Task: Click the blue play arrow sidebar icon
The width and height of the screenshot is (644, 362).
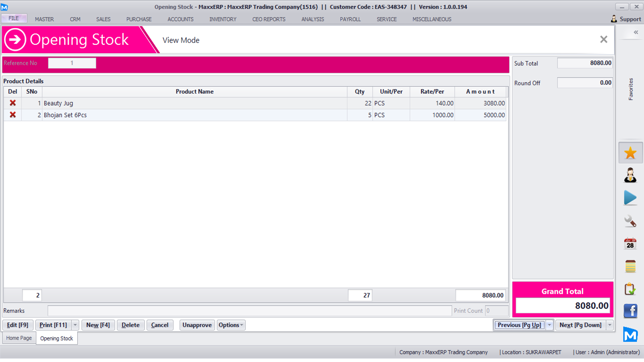Action: click(x=630, y=198)
